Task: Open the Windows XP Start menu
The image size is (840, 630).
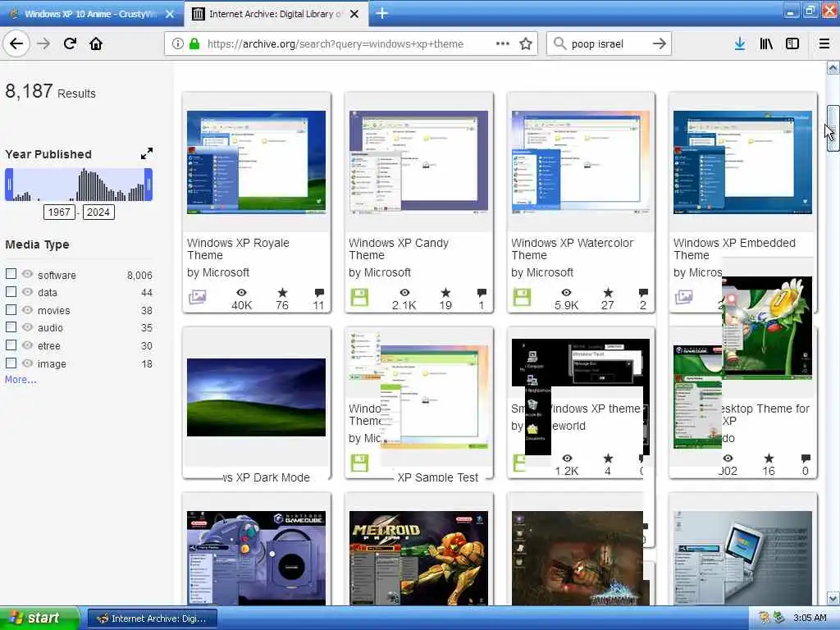Action: 39,619
